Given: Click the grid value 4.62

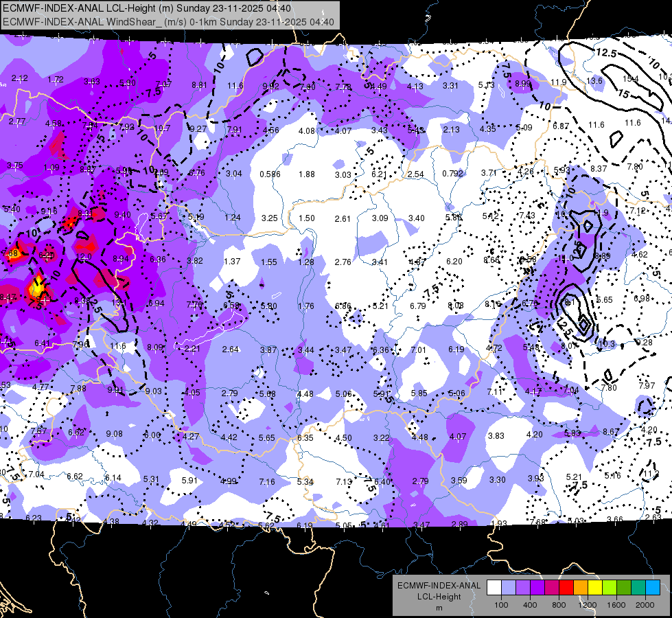Looking at the screenshot, I should tap(640, 254).
